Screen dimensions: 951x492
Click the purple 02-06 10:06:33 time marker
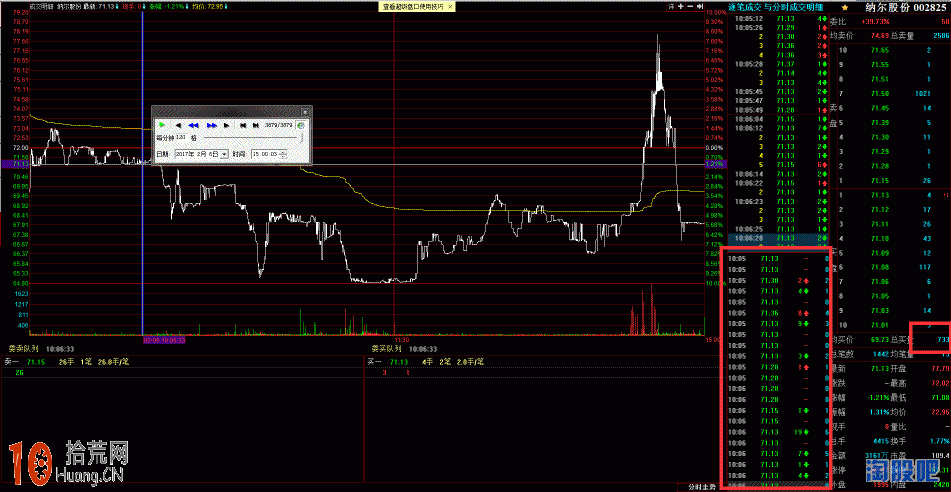point(164,341)
